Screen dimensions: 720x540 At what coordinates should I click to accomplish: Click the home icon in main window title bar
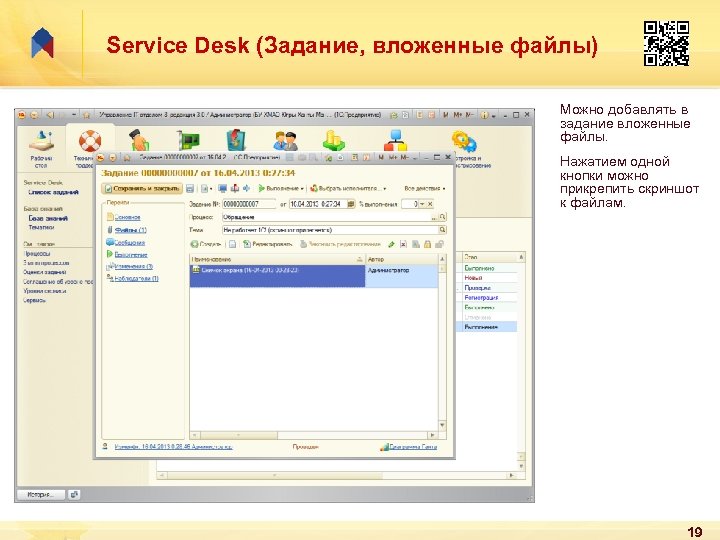tap(86, 115)
